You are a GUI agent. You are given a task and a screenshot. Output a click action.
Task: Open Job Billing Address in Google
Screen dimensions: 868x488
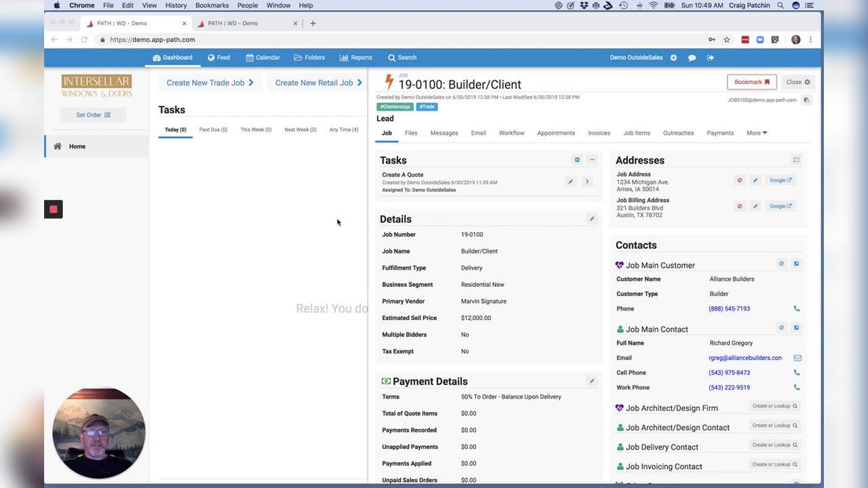click(780, 206)
